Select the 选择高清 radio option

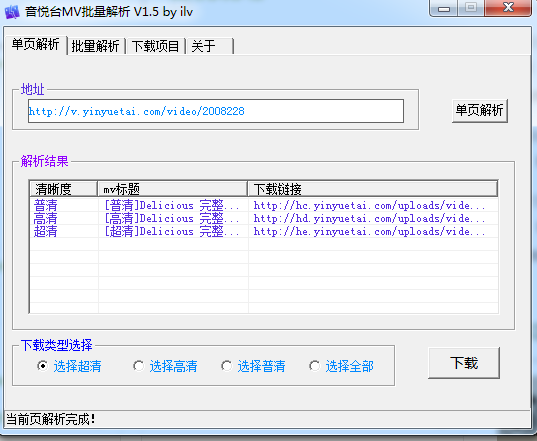tap(165, 366)
